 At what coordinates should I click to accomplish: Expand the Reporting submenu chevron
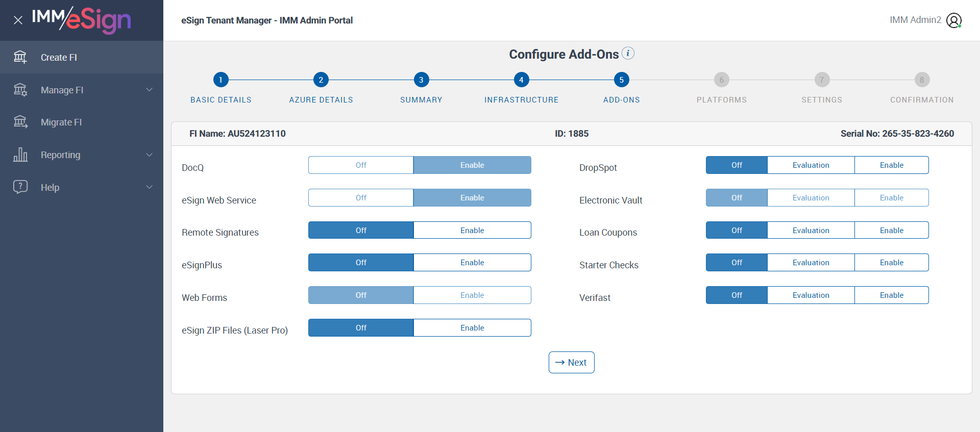pyautogui.click(x=150, y=155)
